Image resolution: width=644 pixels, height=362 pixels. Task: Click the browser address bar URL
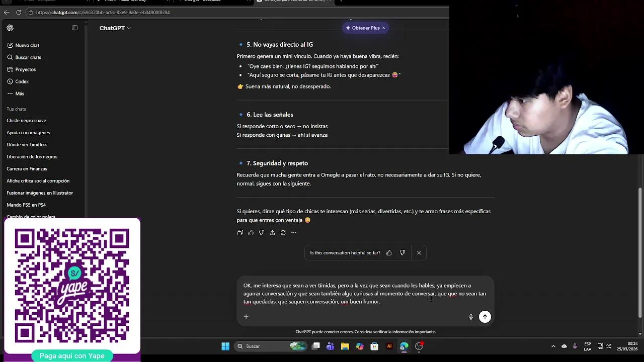tap(103, 12)
